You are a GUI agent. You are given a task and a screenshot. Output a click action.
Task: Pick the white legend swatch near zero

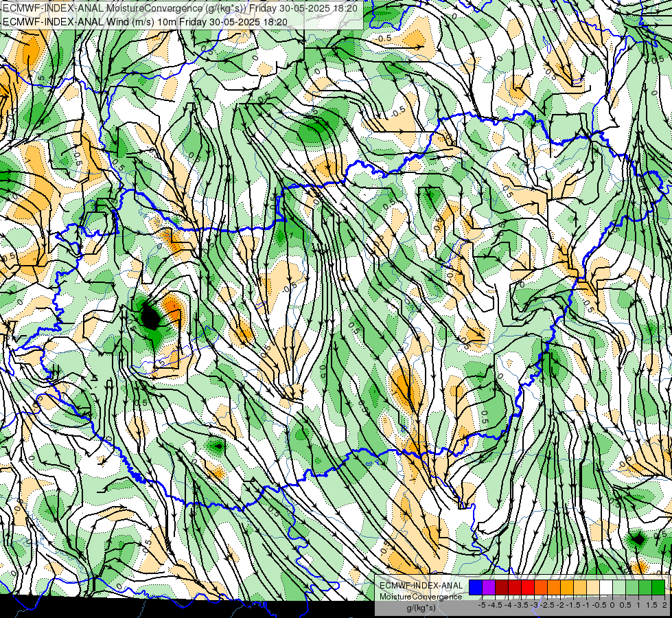[606, 587]
